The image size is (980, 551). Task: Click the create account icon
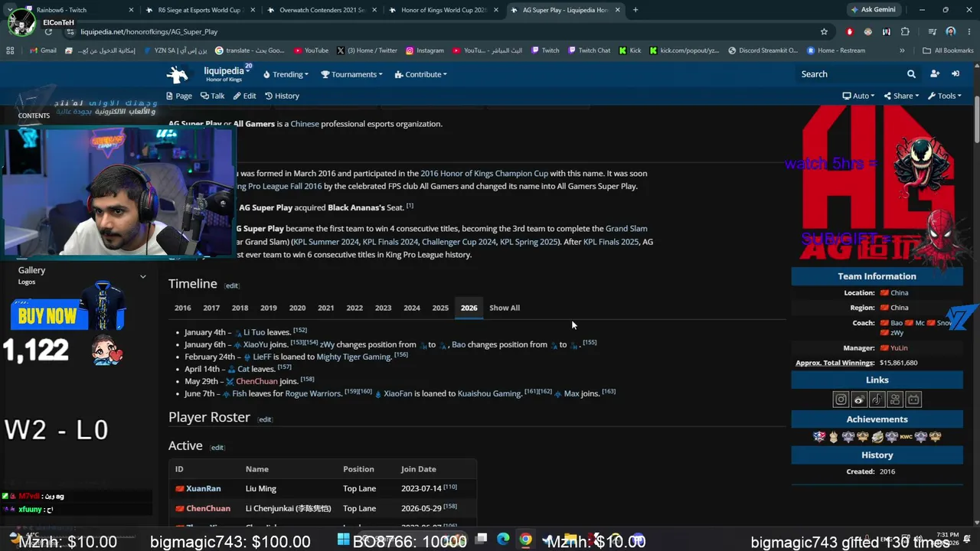point(935,74)
